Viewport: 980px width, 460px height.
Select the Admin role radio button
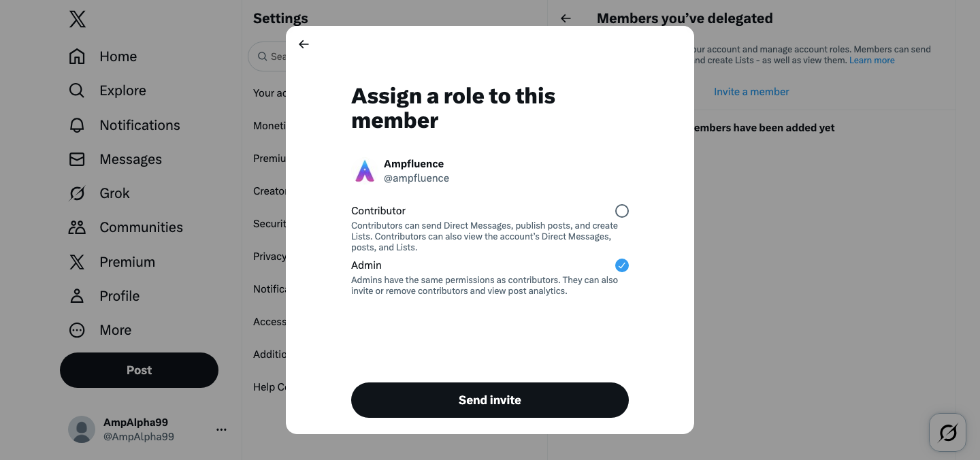(x=621, y=265)
